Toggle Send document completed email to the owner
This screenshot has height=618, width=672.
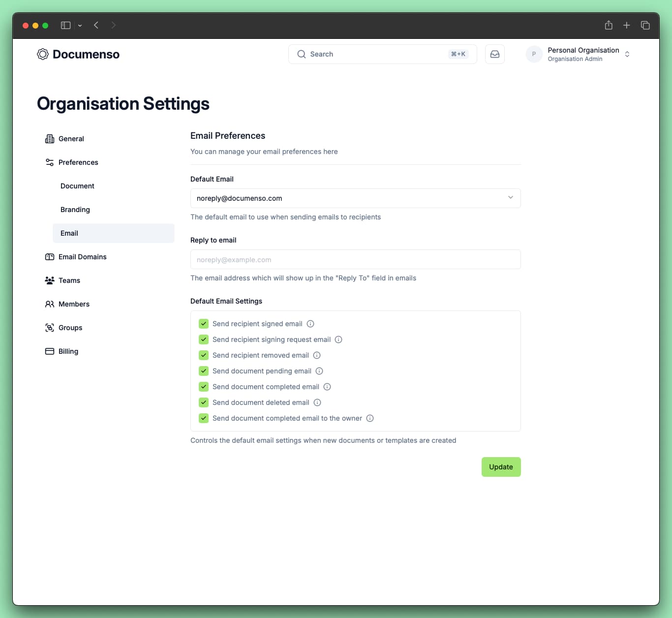click(203, 418)
